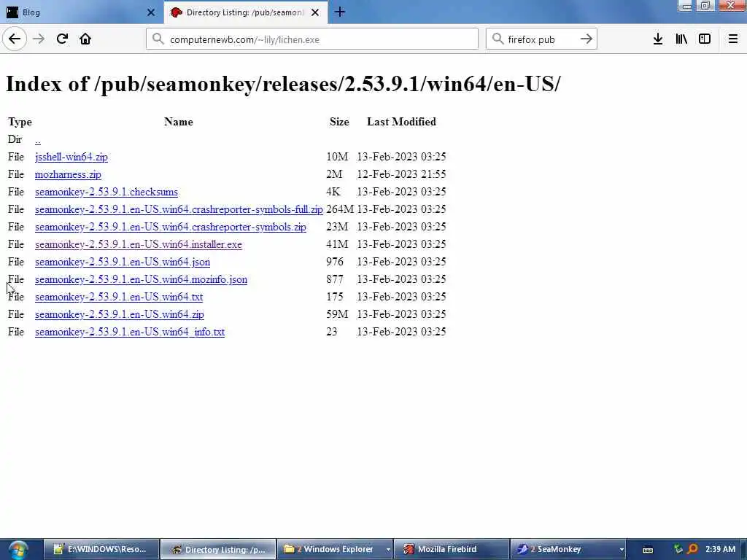Expand the Windows Explorer group dropdown arrow
The image size is (747, 560).
388,550
